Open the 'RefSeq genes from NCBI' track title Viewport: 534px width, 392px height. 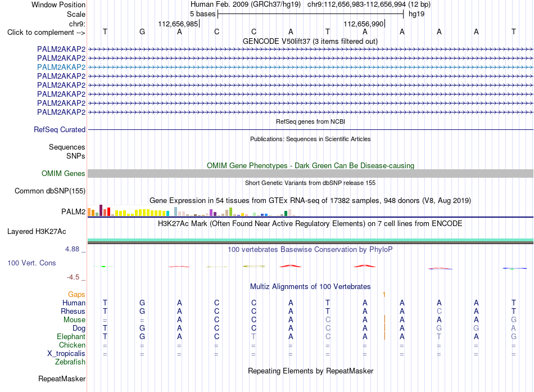coord(310,121)
